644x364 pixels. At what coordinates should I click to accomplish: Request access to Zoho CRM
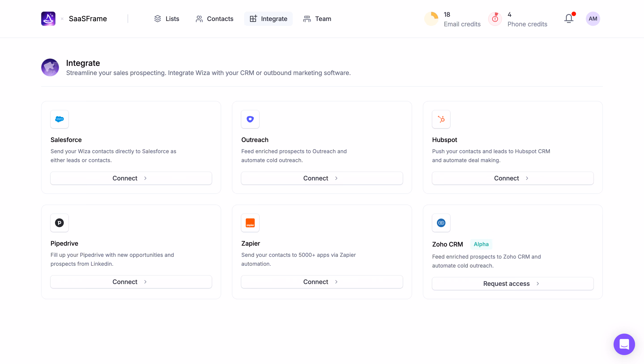coord(513,284)
